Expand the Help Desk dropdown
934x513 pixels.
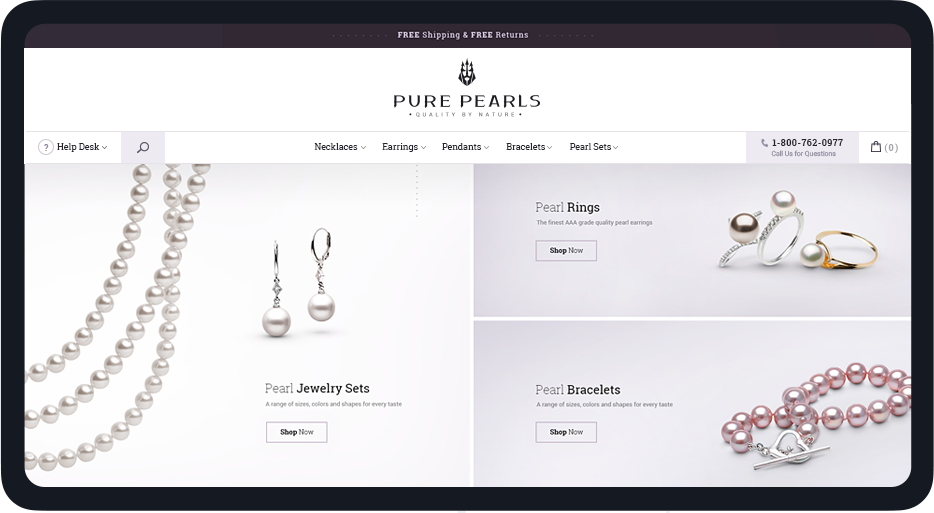82,147
